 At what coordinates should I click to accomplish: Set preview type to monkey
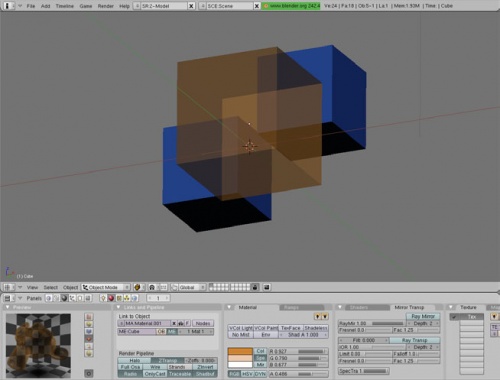pyautogui.click(x=89, y=339)
